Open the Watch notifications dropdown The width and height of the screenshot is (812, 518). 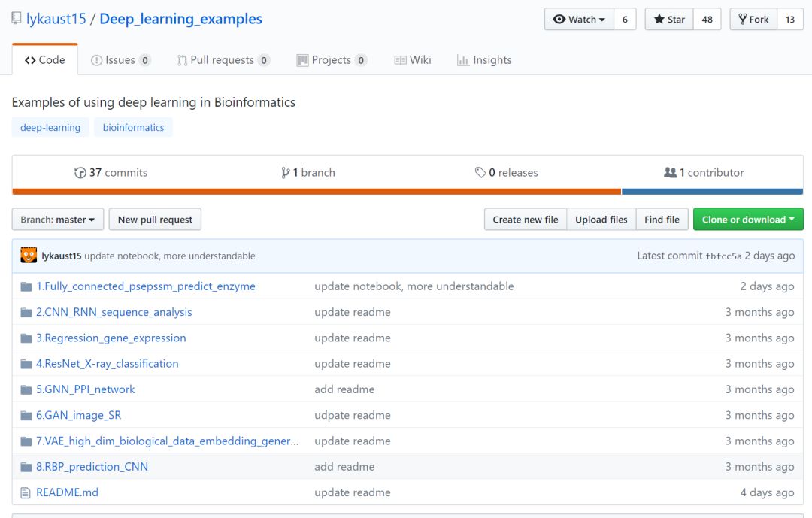[579, 20]
